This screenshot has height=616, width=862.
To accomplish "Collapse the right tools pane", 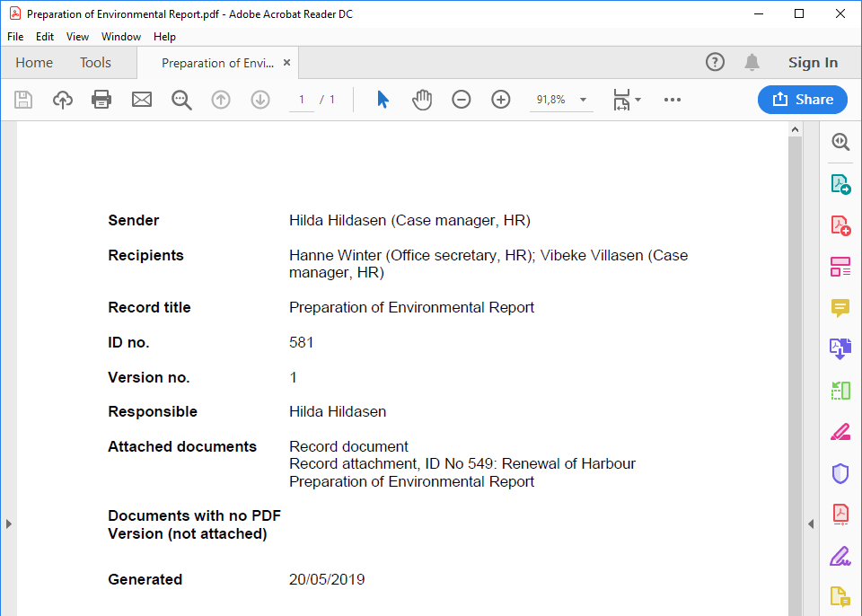I will [x=811, y=524].
